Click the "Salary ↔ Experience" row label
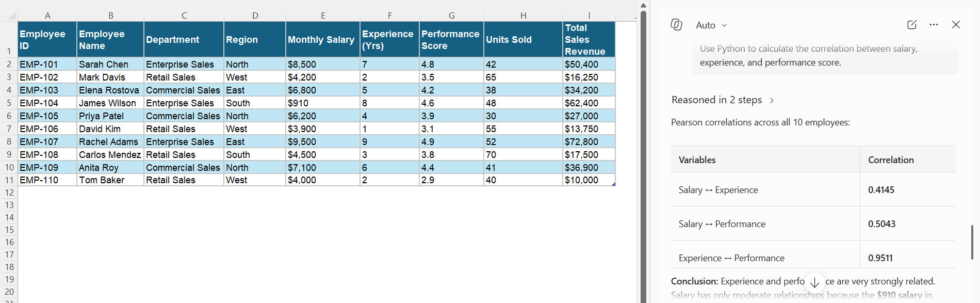The height and width of the screenshot is (303, 980). [x=718, y=190]
